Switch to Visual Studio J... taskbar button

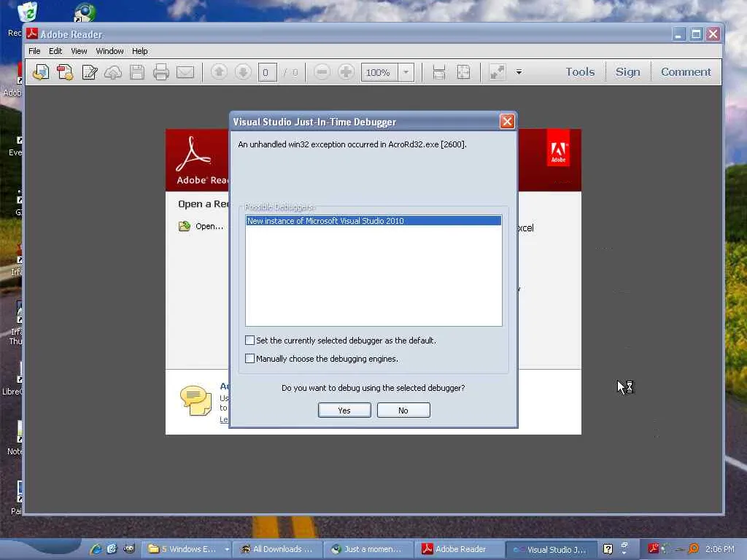pos(550,549)
